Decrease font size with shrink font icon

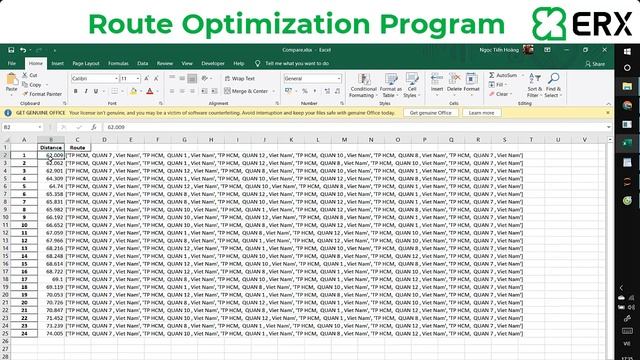156,78
